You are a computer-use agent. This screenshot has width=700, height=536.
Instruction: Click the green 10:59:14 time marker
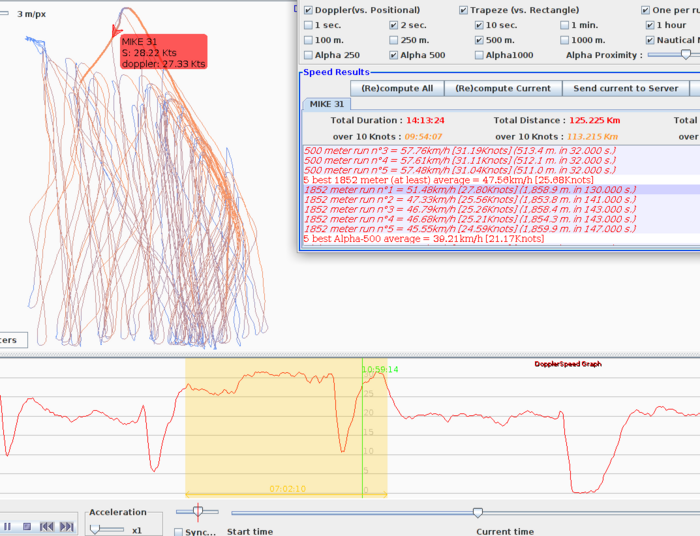coord(380,369)
